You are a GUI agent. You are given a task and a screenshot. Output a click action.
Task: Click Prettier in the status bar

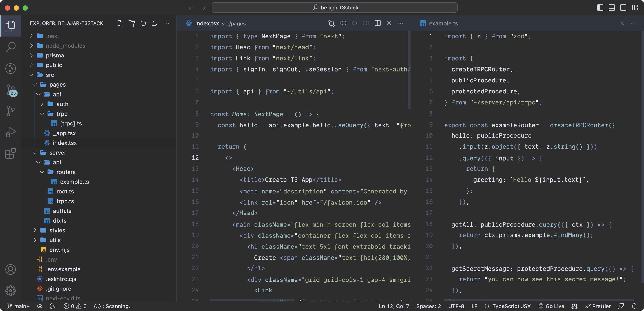[598, 306]
